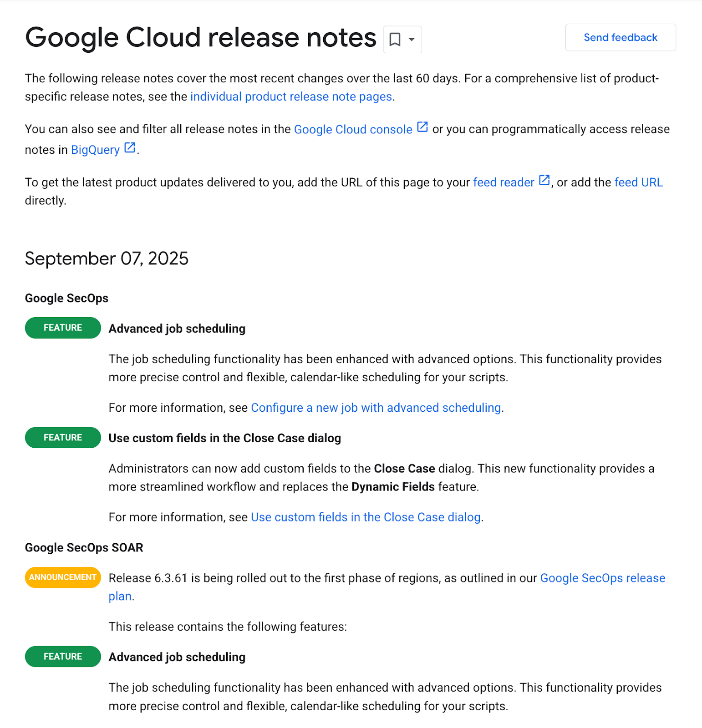Viewport: 702px width, 728px height.
Task: Click the Send feedback button
Action: click(x=620, y=37)
